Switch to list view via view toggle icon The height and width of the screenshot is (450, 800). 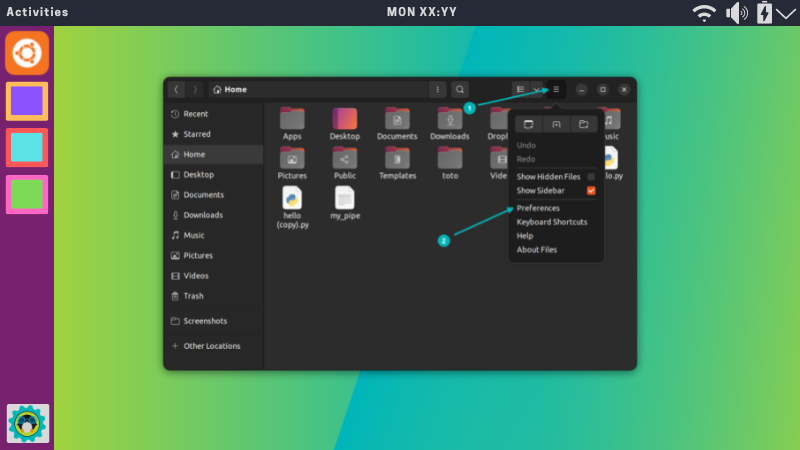tap(521, 89)
